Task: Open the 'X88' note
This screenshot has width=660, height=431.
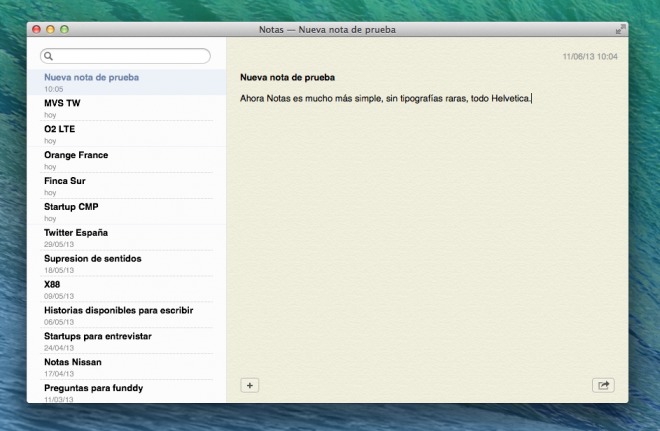Action: [126, 290]
